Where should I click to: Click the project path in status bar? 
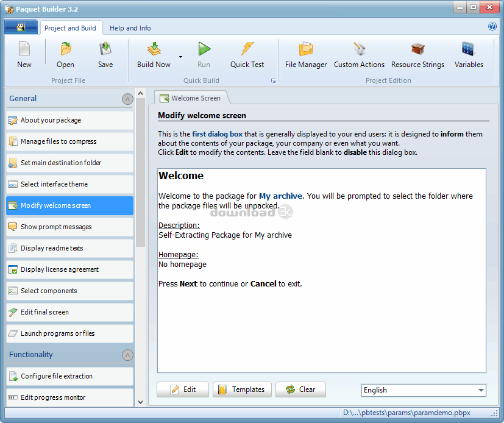pyautogui.click(x=406, y=413)
